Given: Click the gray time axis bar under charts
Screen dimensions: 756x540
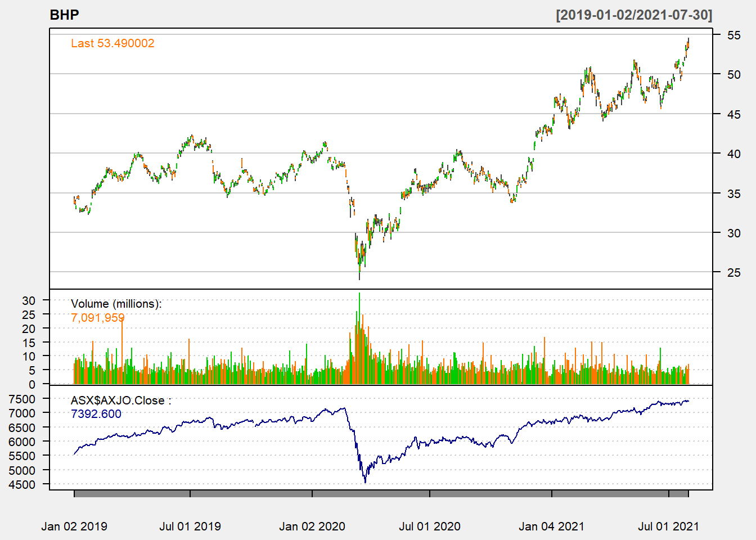Looking at the screenshot, I should click(381, 493).
